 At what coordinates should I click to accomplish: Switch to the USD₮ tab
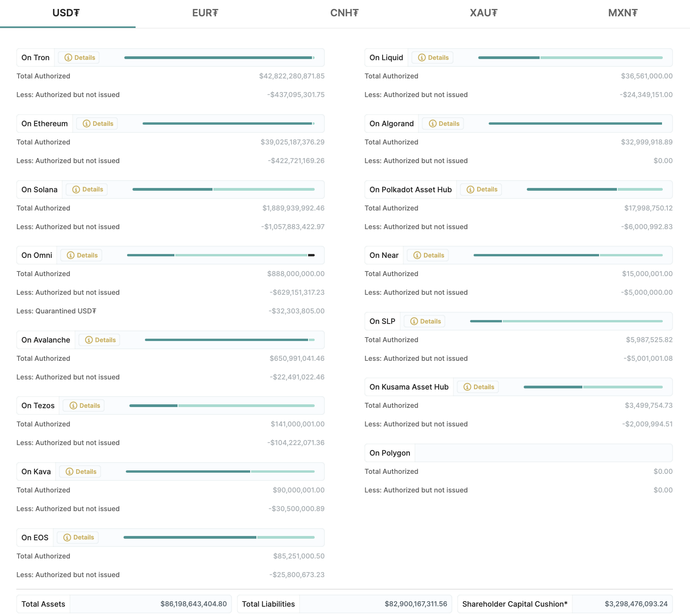66,13
